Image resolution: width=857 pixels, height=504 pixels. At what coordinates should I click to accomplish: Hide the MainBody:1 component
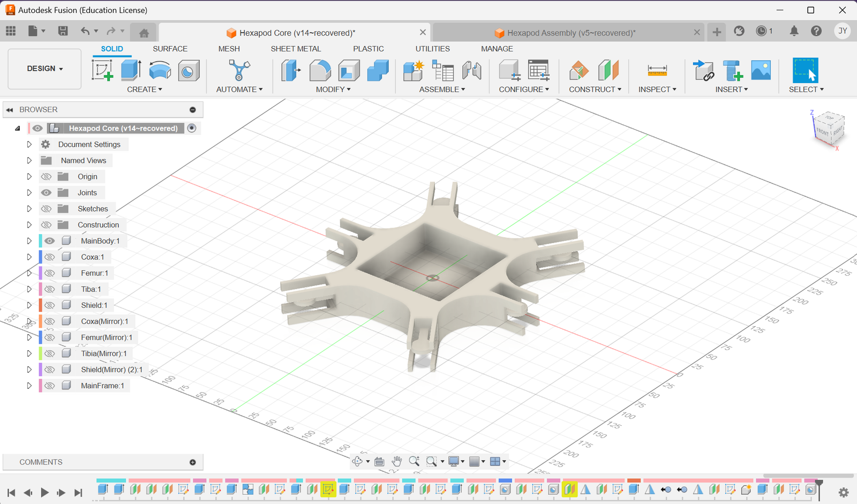(x=49, y=240)
